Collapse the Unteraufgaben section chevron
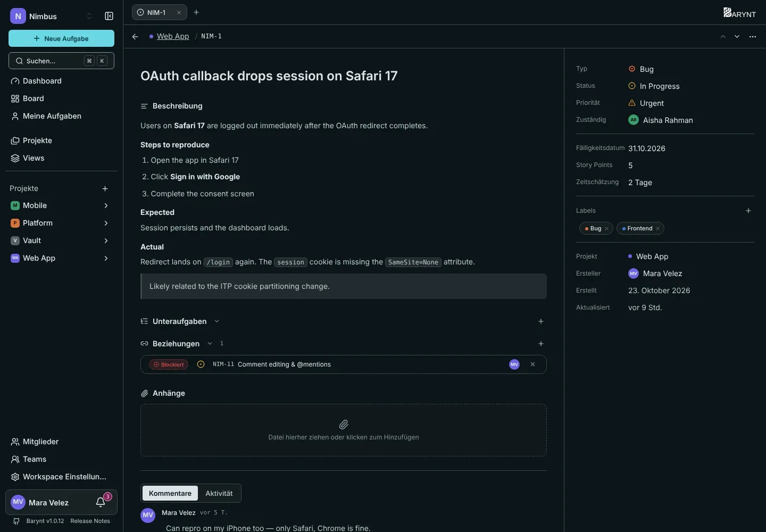The height and width of the screenshot is (532, 766). [217, 321]
